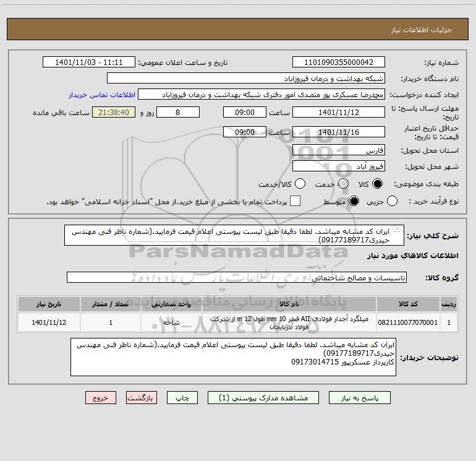Click the remaining days field showing 8
The height and width of the screenshot is (461, 476).
click(178, 113)
